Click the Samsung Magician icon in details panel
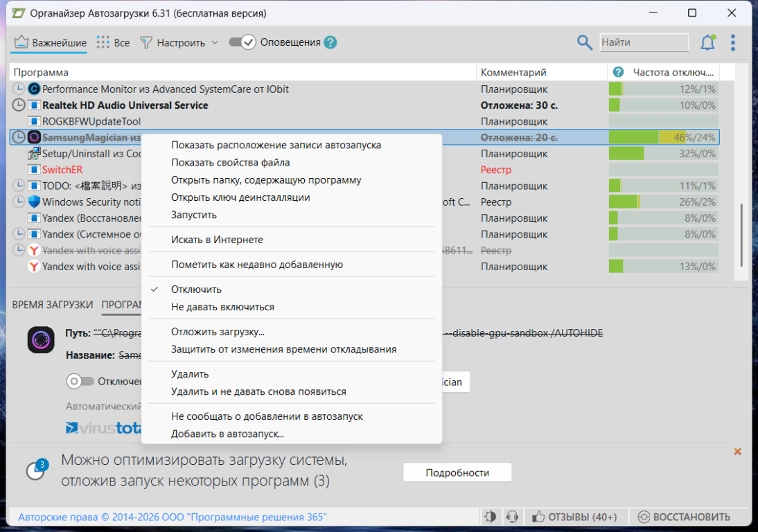The image size is (758, 532). coord(41,340)
